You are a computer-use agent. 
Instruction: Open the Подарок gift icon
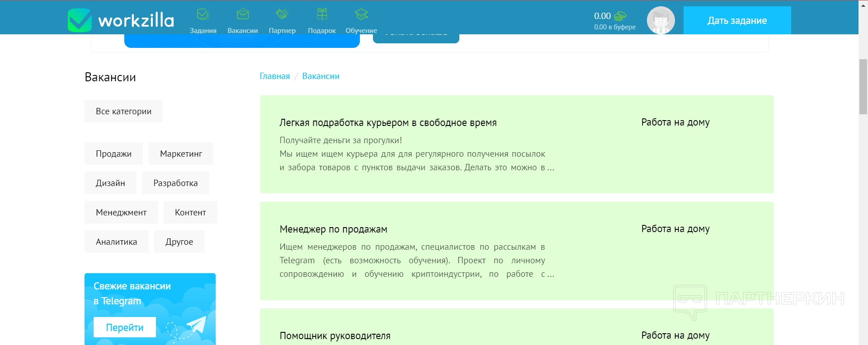(x=322, y=14)
